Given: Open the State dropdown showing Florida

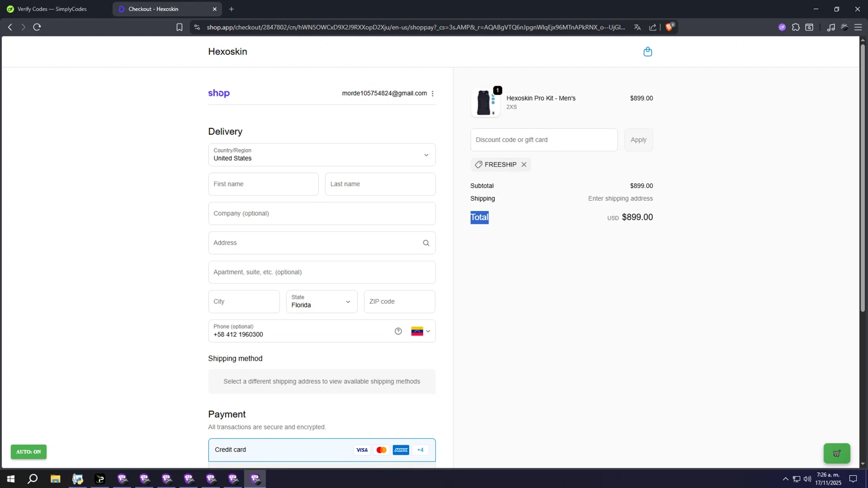Looking at the screenshot, I should tap(322, 302).
